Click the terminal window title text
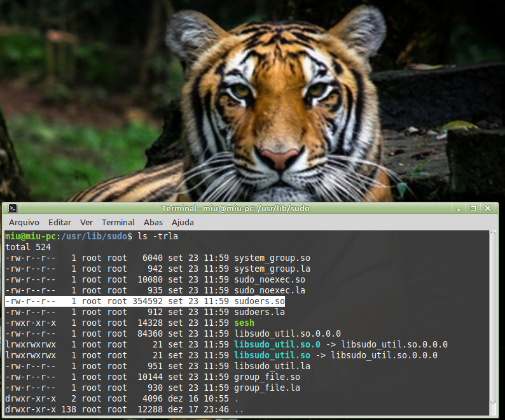Screen dimensions: 505x420 (235, 209)
